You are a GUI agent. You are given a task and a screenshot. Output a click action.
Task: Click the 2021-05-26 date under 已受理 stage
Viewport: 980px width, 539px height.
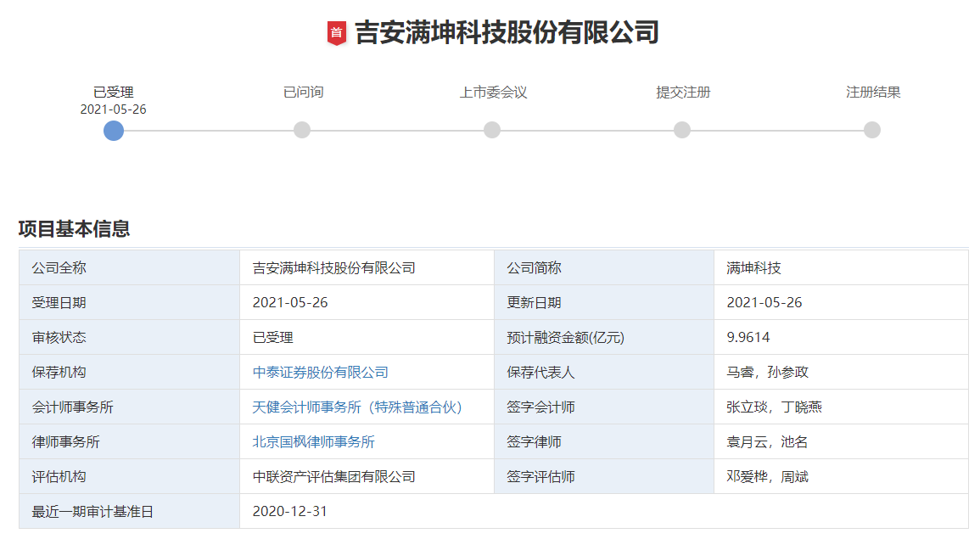click(x=113, y=109)
